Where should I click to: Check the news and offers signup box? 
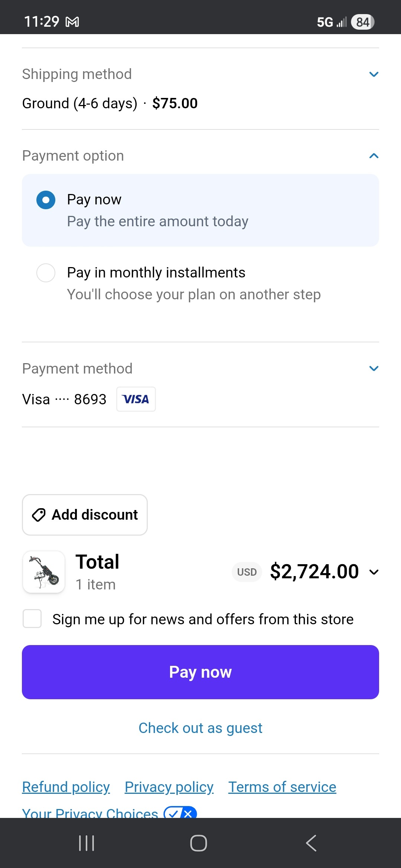point(32,618)
